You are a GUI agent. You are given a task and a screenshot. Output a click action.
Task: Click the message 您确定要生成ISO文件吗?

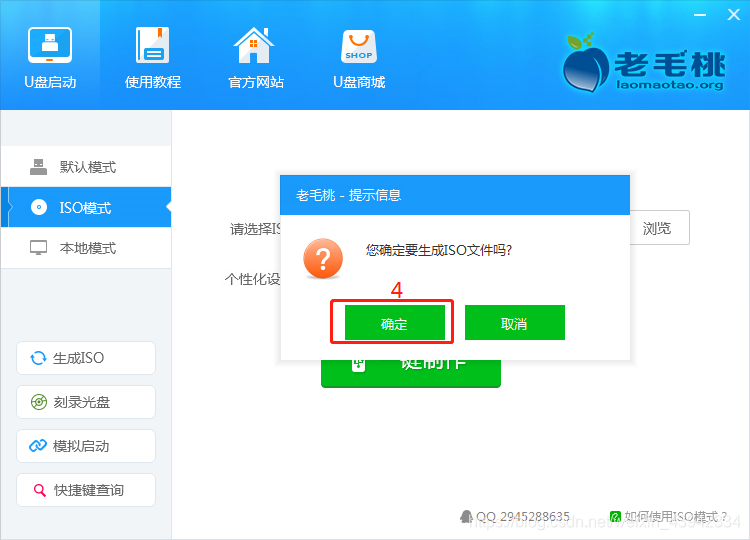(439, 250)
